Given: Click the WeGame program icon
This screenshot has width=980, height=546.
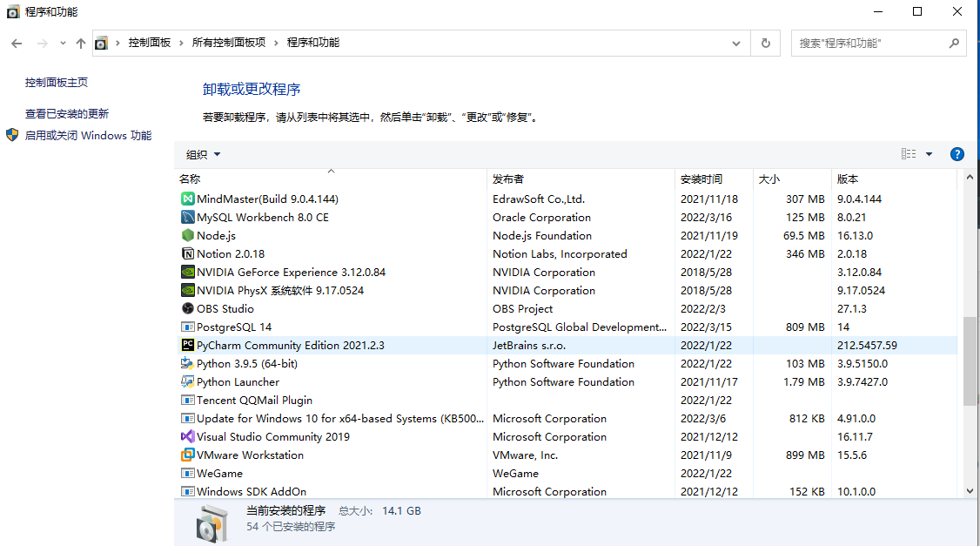Looking at the screenshot, I should point(187,474).
